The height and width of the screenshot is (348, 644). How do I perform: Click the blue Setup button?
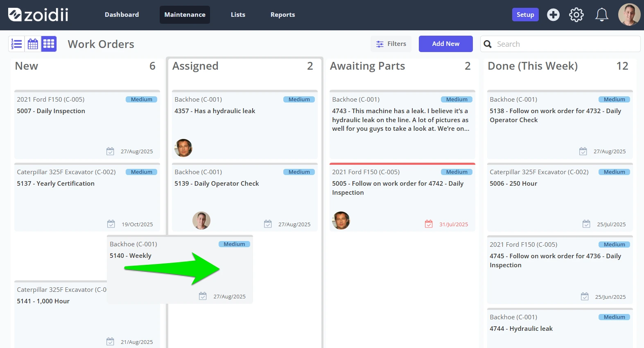click(525, 15)
